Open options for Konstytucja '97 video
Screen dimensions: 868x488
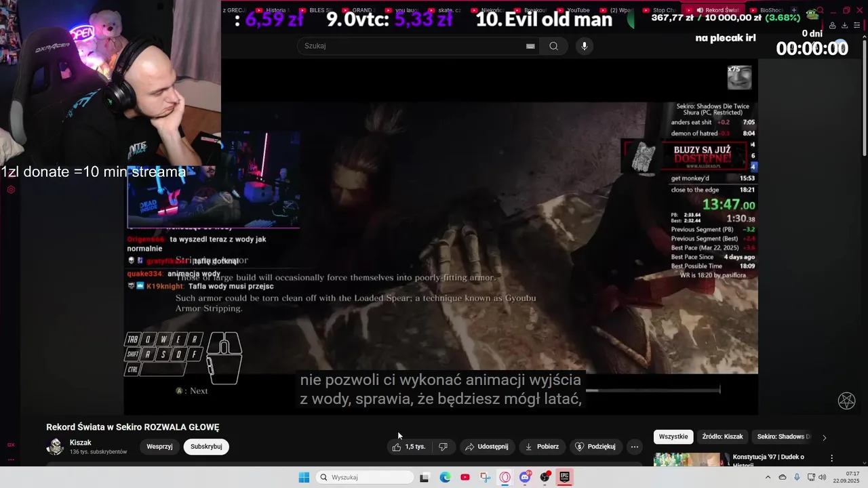pyautogui.click(x=832, y=458)
